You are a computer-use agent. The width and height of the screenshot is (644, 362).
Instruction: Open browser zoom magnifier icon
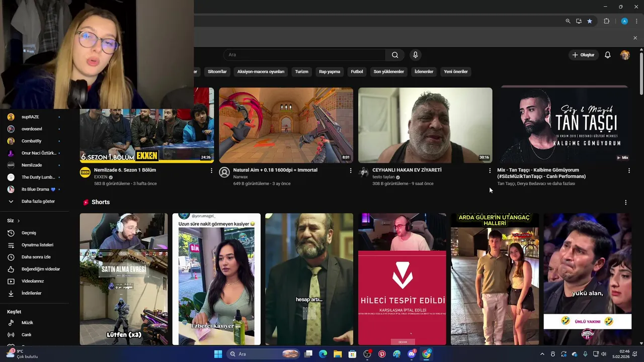(x=568, y=21)
